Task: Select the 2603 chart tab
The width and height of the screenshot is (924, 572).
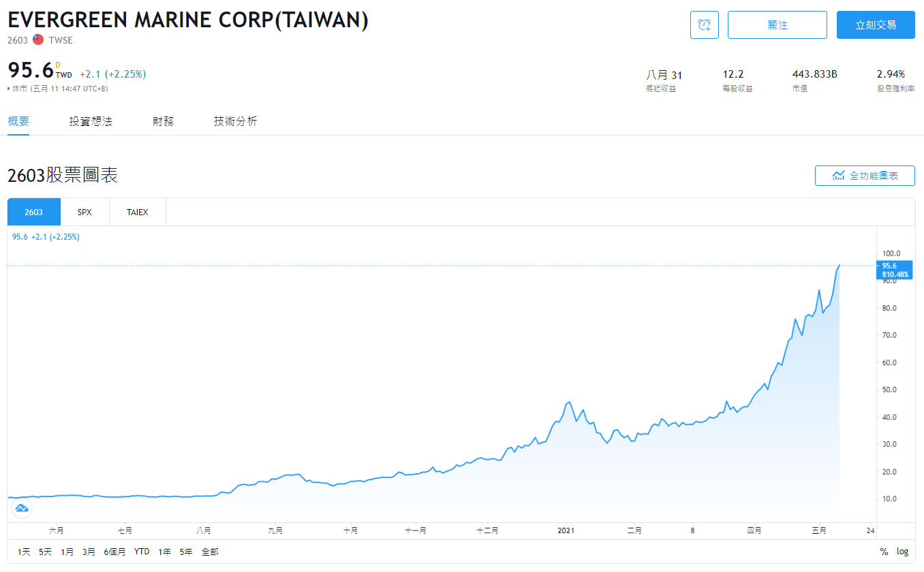Action: point(33,212)
